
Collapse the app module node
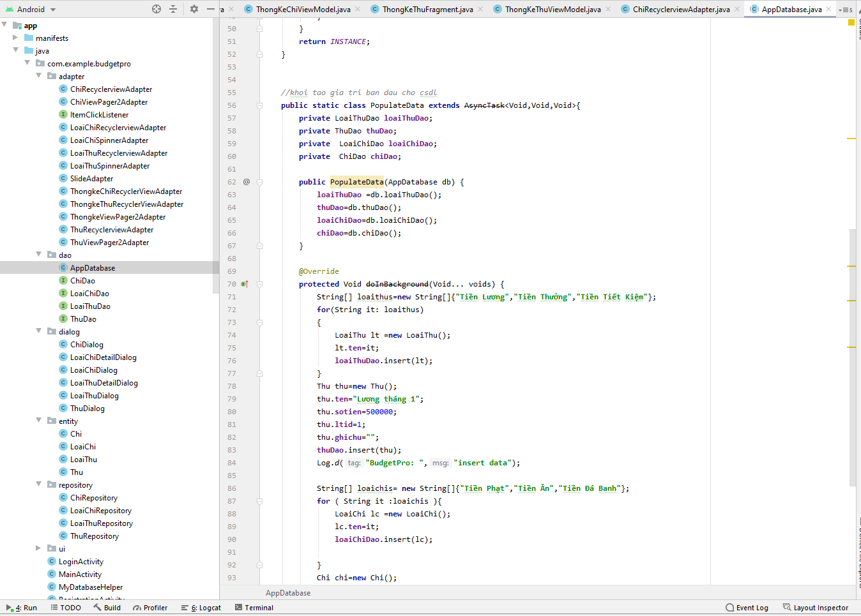coord(5,25)
